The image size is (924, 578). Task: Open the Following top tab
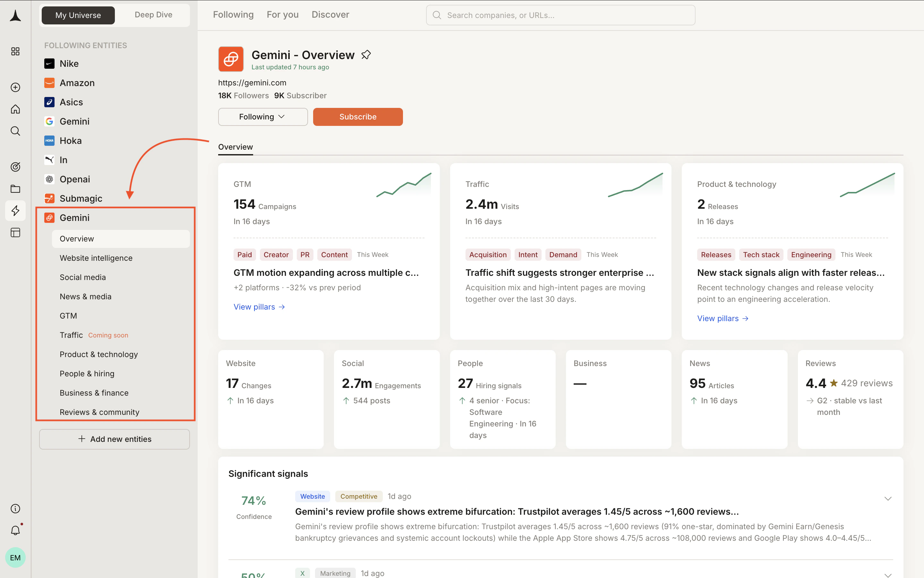(233, 15)
